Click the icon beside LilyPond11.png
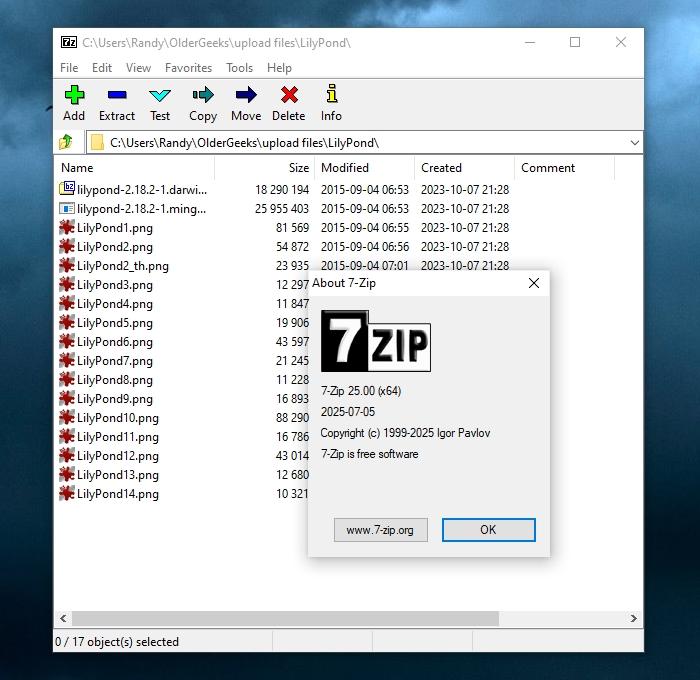The height and width of the screenshot is (680, 700). click(x=67, y=436)
